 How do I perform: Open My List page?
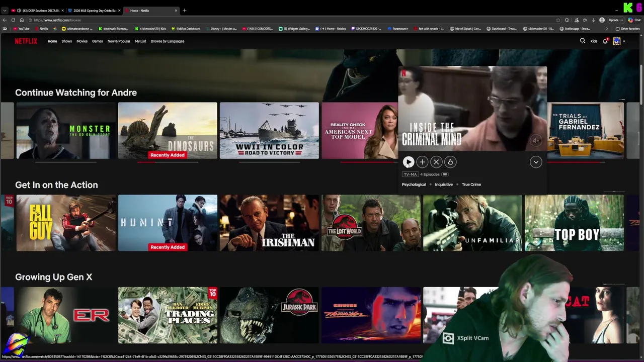140,41
